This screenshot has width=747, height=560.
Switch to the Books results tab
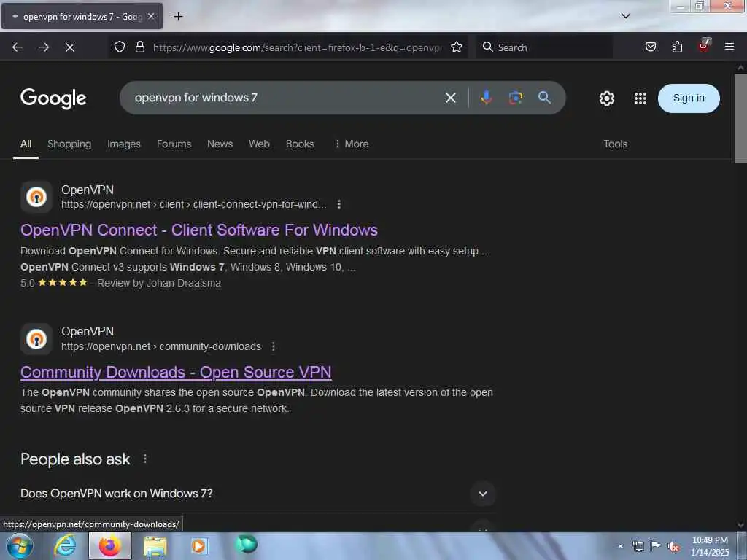300,144
